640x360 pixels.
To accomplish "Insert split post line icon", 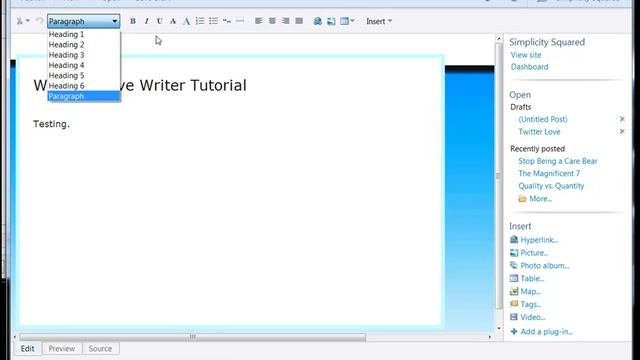I will [x=240, y=21].
